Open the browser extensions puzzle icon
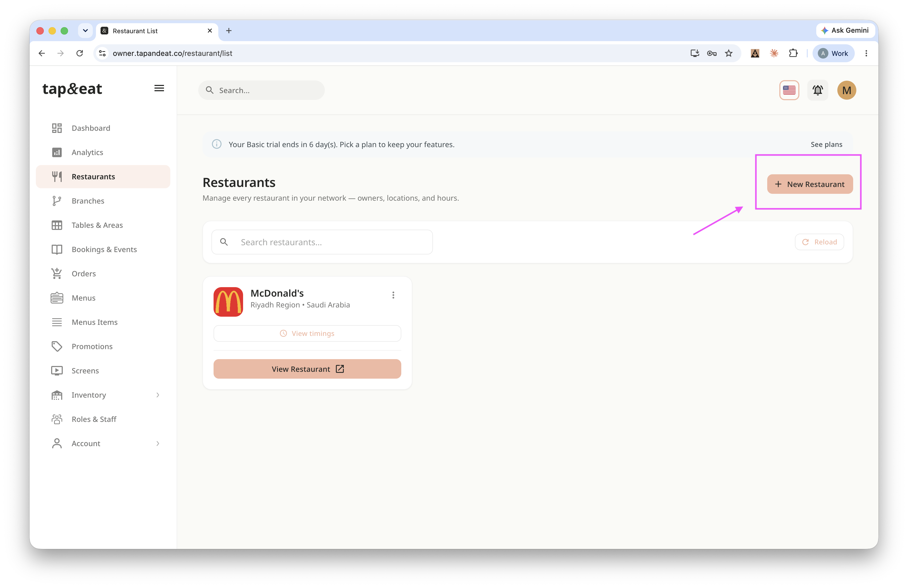The image size is (908, 588). tap(793, 54)
